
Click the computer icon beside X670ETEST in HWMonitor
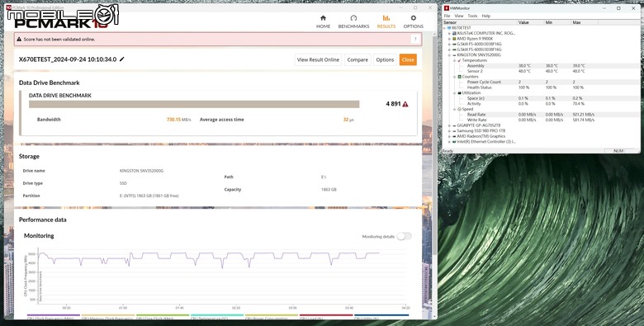pyautogui.click(x=449, y=27)
